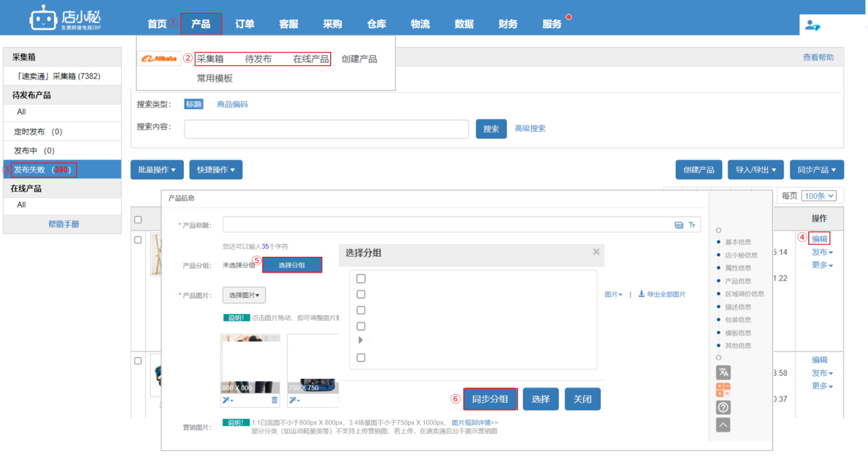The width and height of the screenshot is (868, 464).
Task: Open the 批量操作 dropdown
Action: tap(157, 170)
